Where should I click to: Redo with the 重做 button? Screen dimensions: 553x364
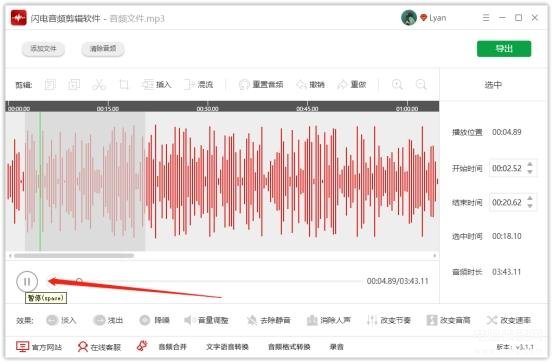(x=352, y=85)
